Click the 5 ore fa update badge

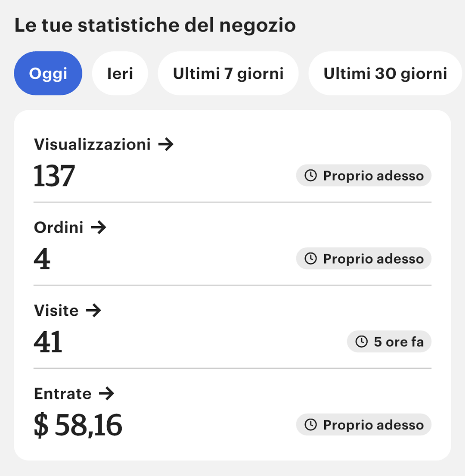coord(389,342)
